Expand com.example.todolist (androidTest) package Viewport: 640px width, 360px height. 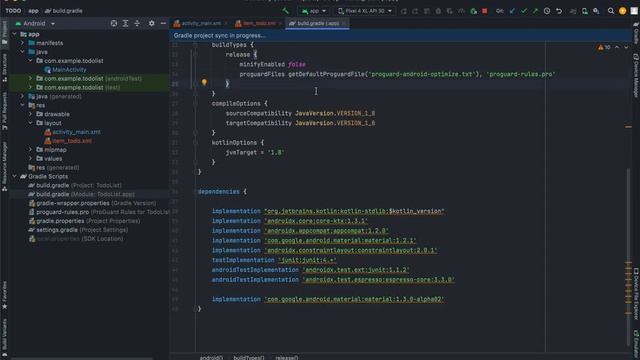tap(31, 78)
